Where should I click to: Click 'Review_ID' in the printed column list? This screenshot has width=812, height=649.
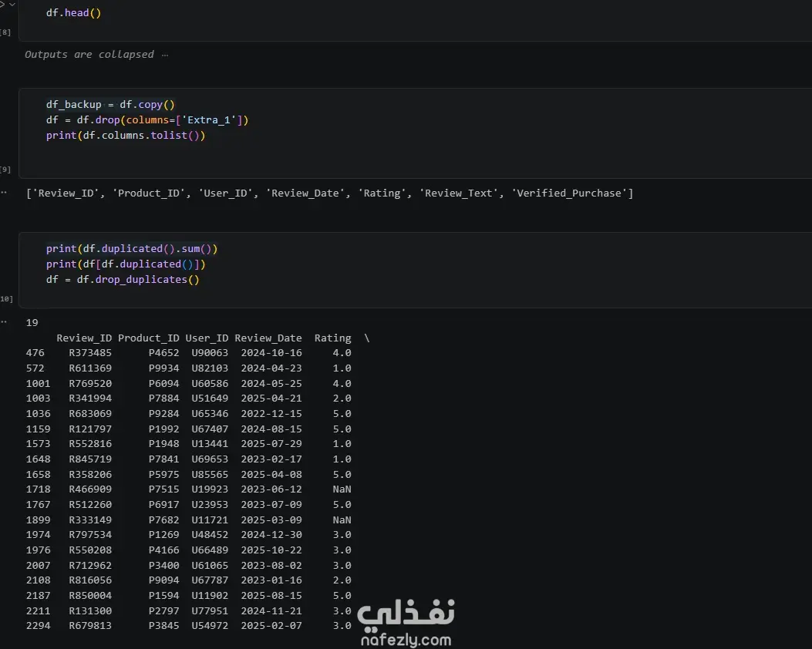pos(66,193)
